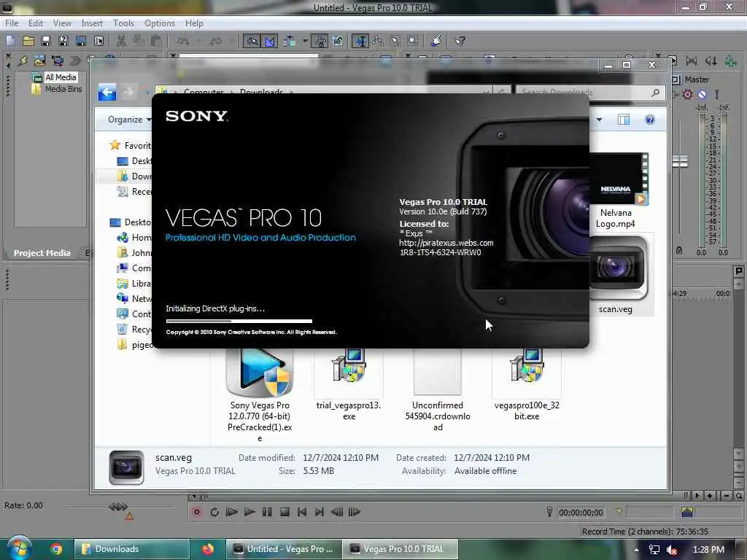Select Media Bins in Project Media tree
The image size is (747, 560).
pyautogui.click(x=63, y=89)
